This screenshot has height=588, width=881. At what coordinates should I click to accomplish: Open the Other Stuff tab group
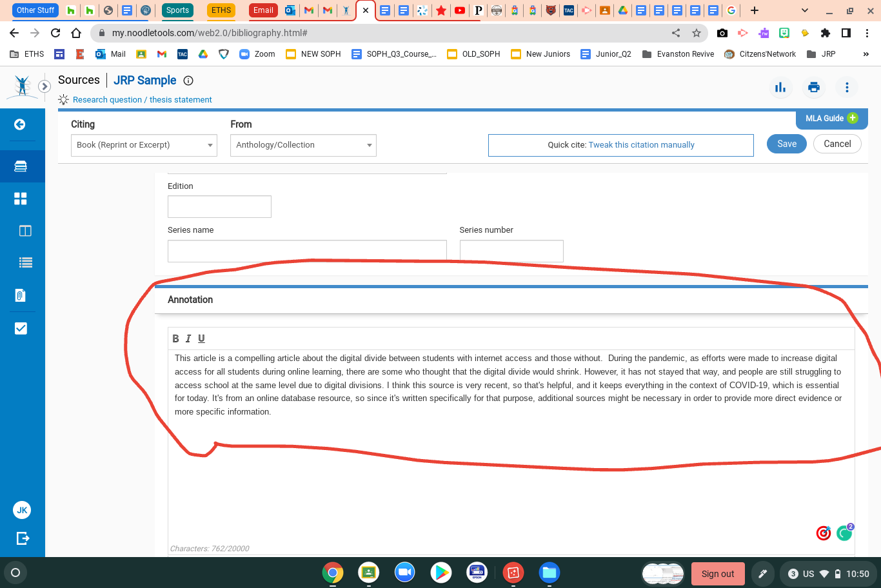click(35, 10)
